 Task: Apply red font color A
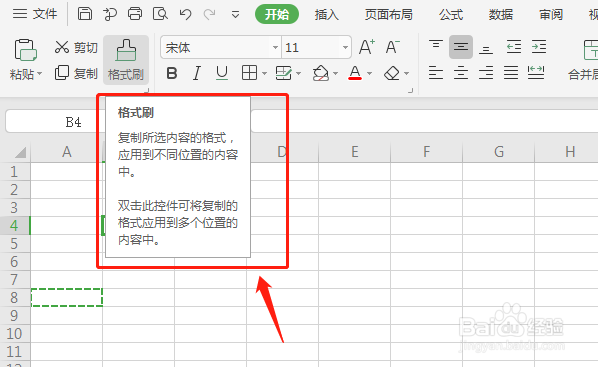click(355, 72)
